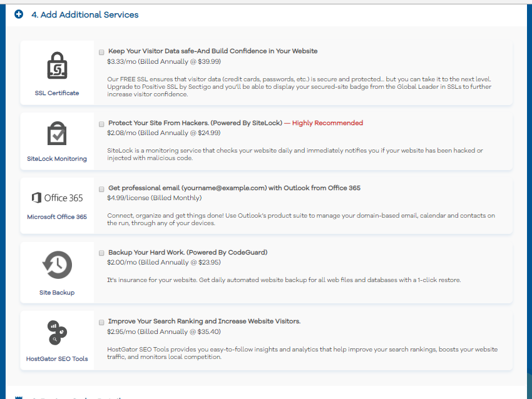Enable the SEO Tools search ranking checkbox
This screenshot has height=399, width=532.
101,322
